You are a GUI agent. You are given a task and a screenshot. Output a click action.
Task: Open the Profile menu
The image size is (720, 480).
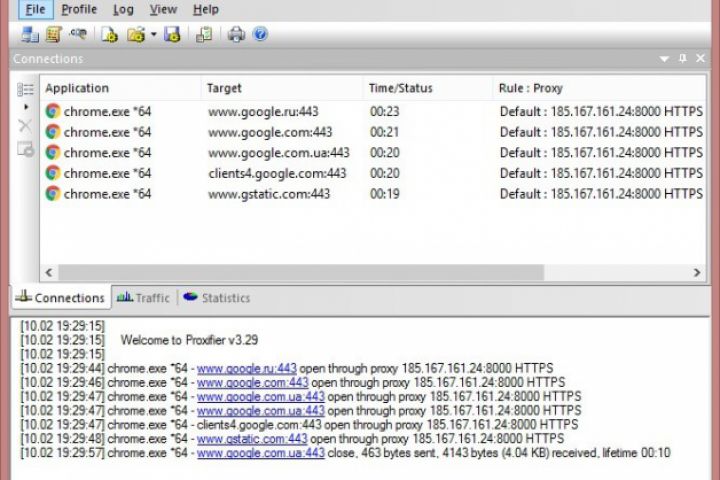point(79,9)
